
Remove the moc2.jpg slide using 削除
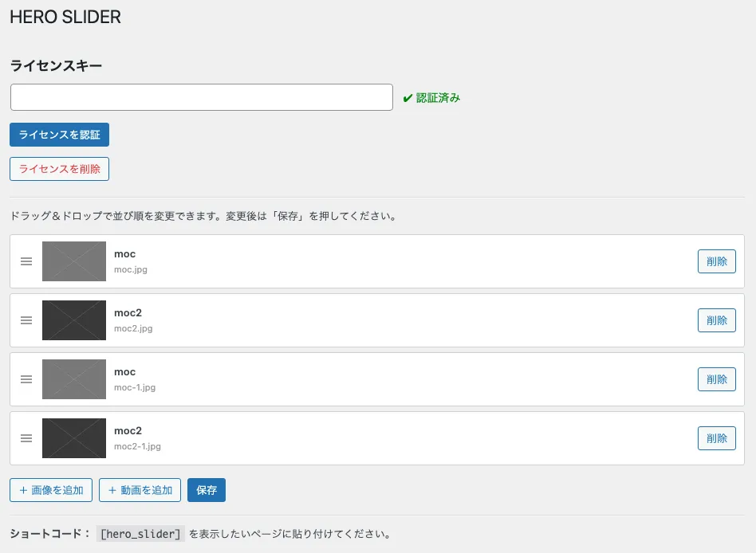coord(716,320)
